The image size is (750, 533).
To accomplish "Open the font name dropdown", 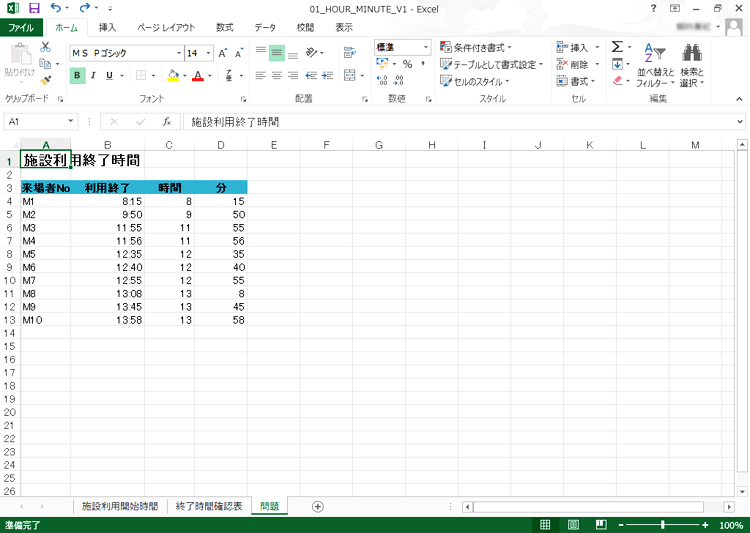I will coord(179,53).
